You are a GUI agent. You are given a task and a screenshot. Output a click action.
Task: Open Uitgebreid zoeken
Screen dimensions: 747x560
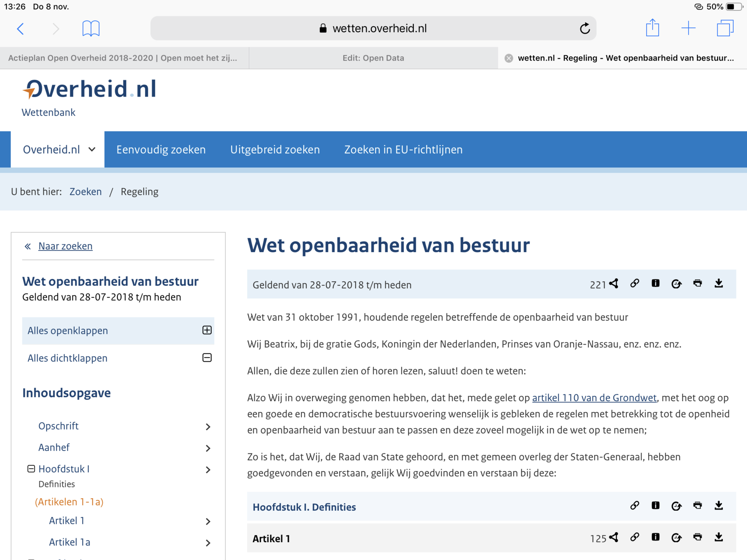click(x=275, y=149)
